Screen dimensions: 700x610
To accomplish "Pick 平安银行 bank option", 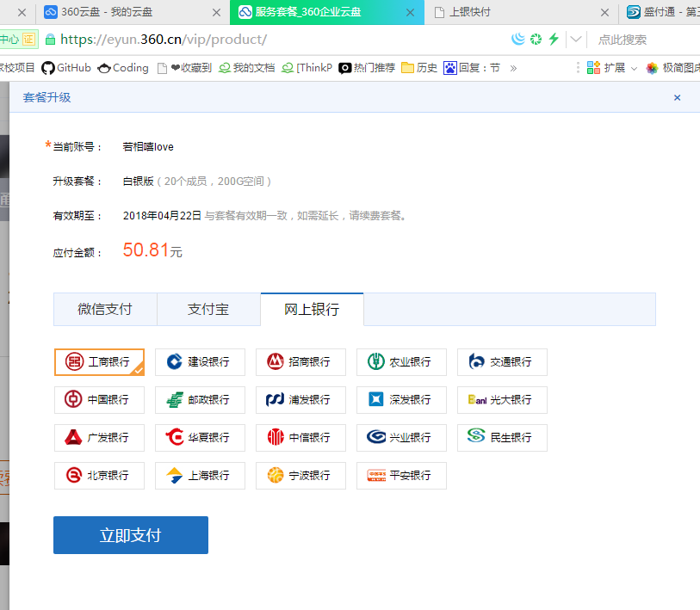I will click(x=401, y=476).
